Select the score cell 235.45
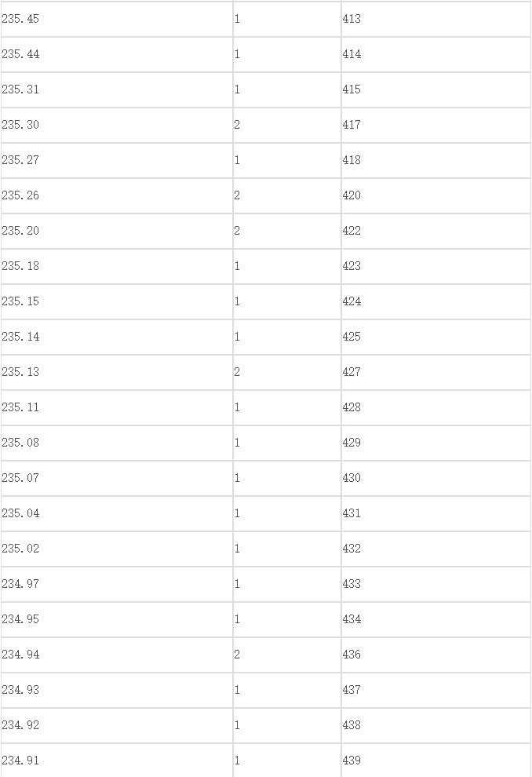Viewport: 532px width, 777px height. pyautogui.click(x=117, y=19)
